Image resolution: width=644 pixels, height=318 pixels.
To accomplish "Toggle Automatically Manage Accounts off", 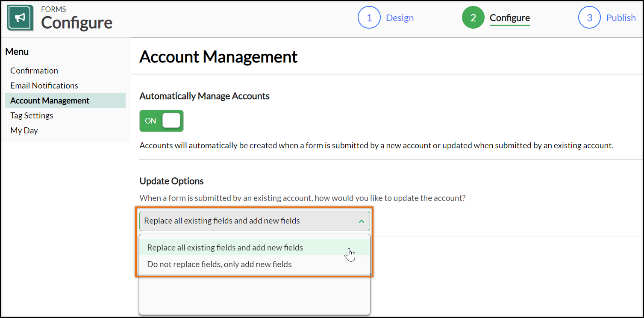I will click(x=161, y=121).
